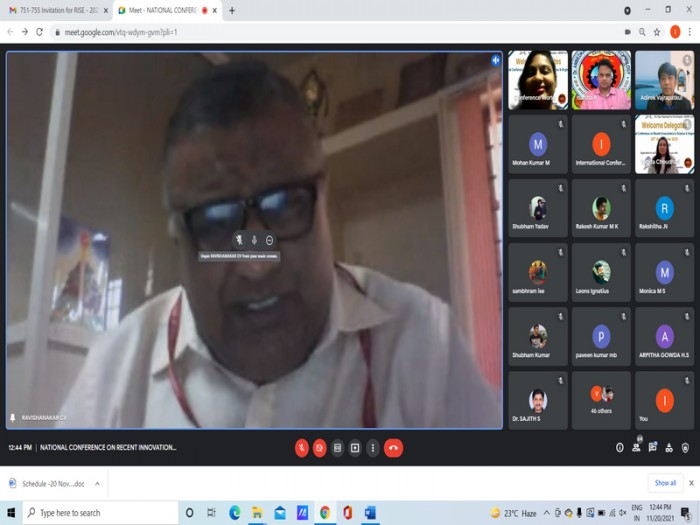Expand options for Schedule -20 Nov download

97,483
